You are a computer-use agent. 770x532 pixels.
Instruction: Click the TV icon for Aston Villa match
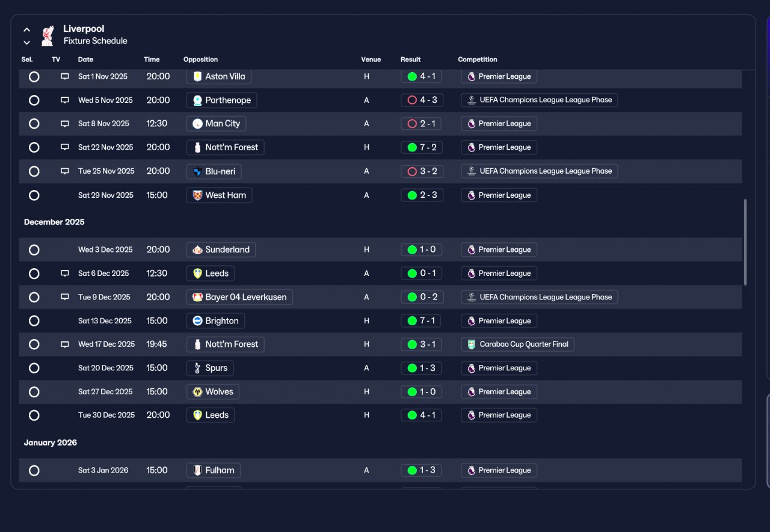pos(65,77)
